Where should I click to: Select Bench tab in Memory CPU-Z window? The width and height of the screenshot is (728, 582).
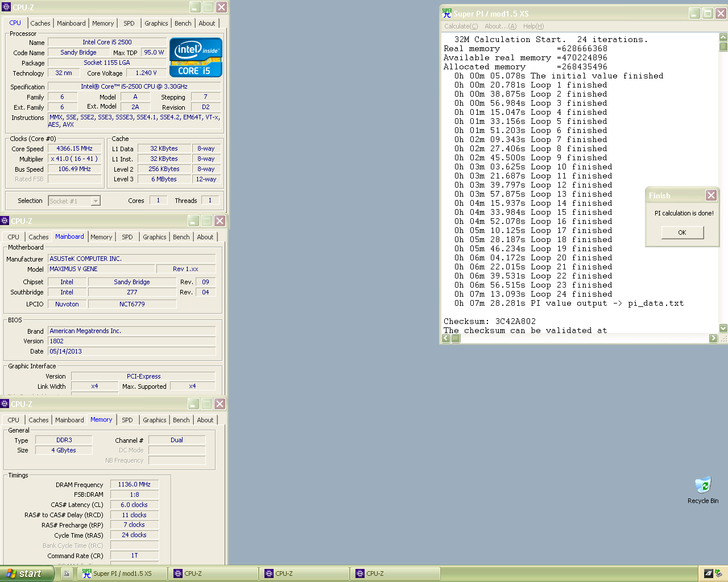pyautogui.click(x=181, y=420)
